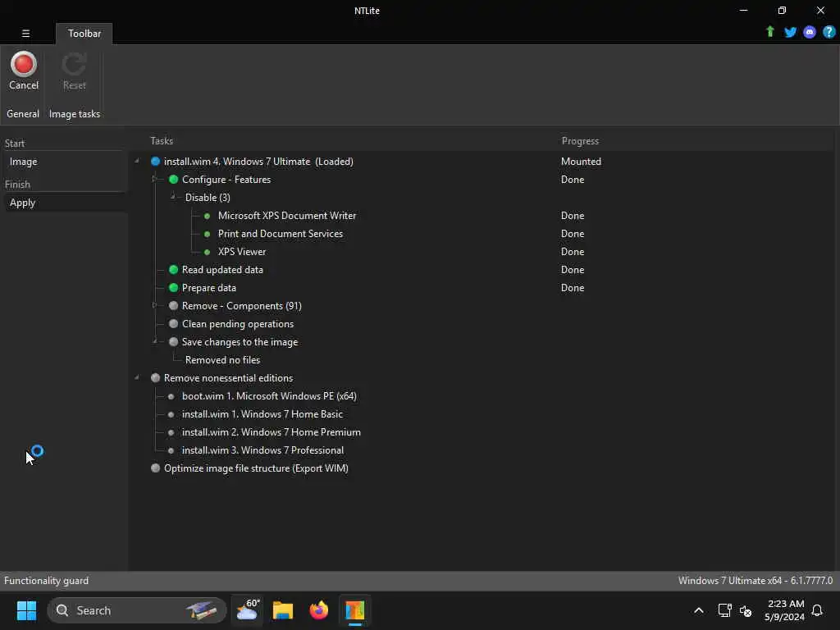Open File Explorer from taskbar
Screen dimensions: 840x630
(283, 610)
